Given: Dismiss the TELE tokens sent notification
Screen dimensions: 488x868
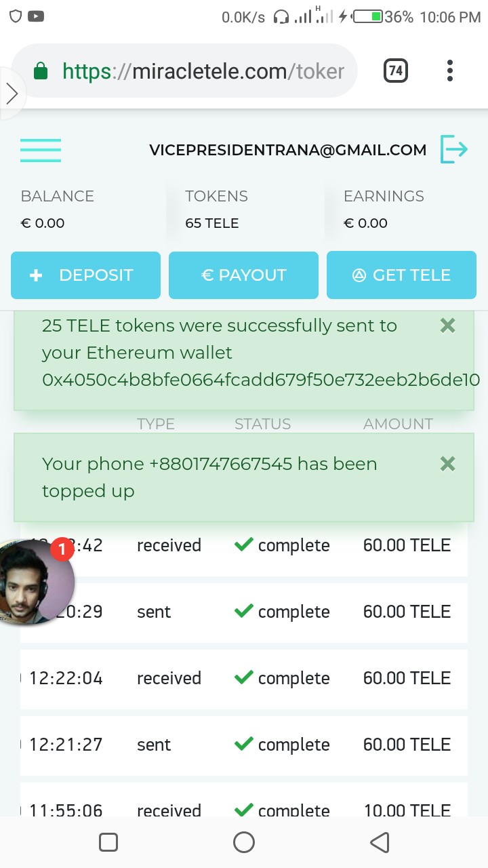Looking at the screenshot, I should coord(447,326).
